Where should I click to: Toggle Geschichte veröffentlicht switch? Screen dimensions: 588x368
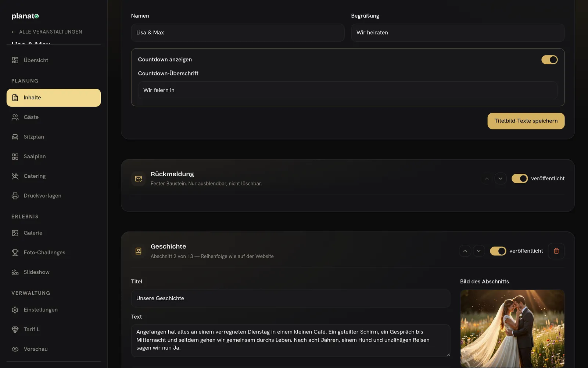[498, 251]
